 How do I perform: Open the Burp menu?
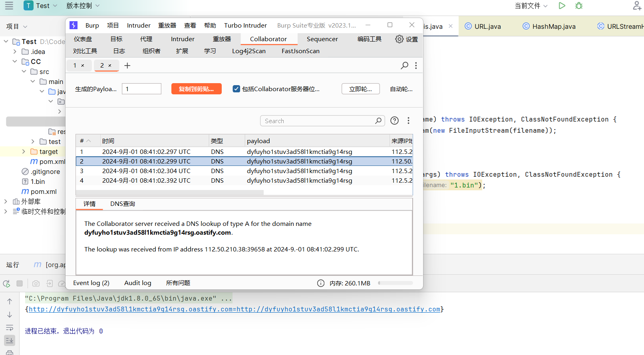(x=92, y=25)
